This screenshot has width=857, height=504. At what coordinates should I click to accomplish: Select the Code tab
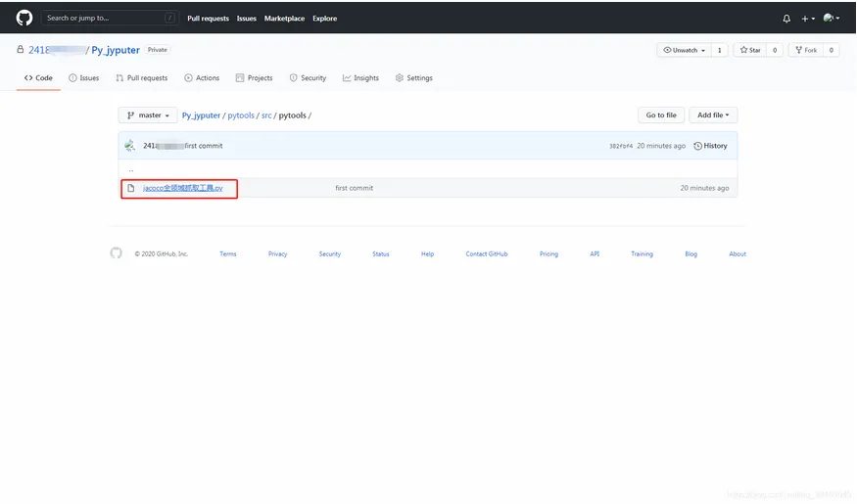click(x=38, y=78)
